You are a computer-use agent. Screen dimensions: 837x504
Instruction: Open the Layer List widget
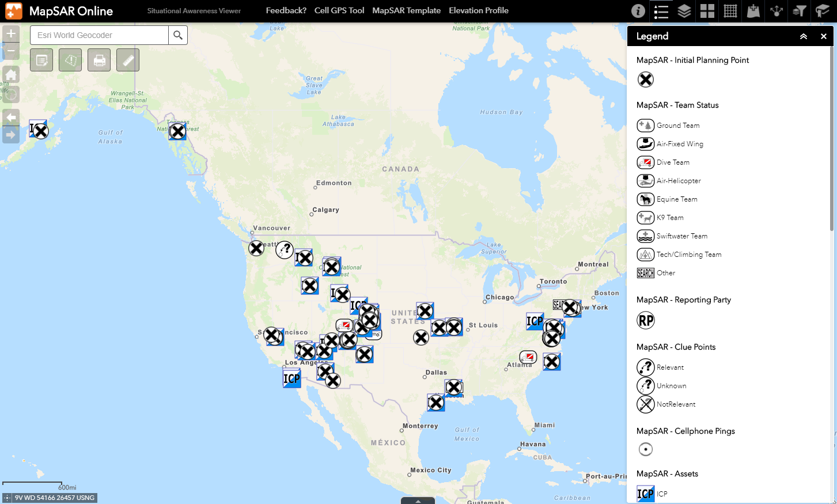(684, 11)
